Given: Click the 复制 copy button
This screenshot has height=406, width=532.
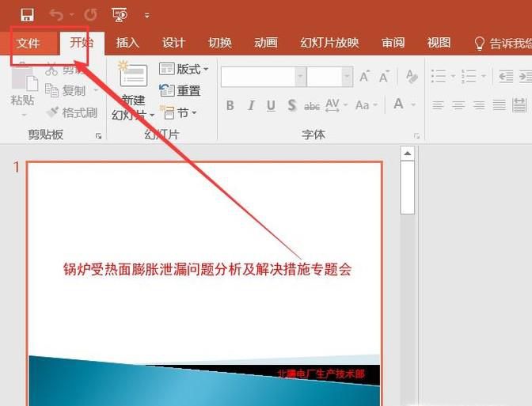Looking at the screenshot, I should coord(66,90).
